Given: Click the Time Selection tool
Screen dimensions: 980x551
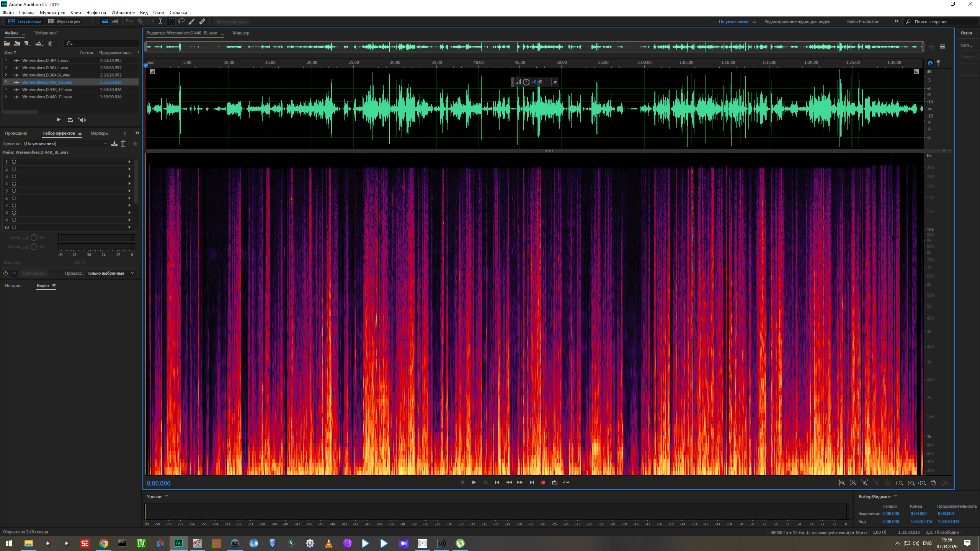Looking at the screenshot, I should tap(160, 21).
